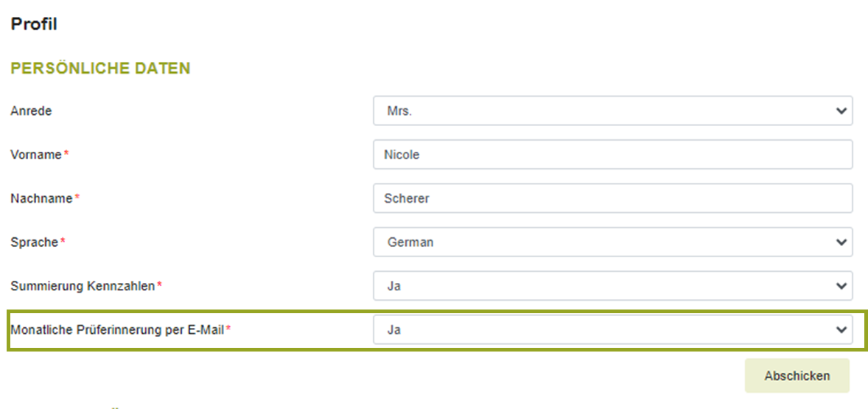Click the Monatliche Prüferinnerung per E-Mail label
The height and width of the screenshot is (409, 868).
117,330
